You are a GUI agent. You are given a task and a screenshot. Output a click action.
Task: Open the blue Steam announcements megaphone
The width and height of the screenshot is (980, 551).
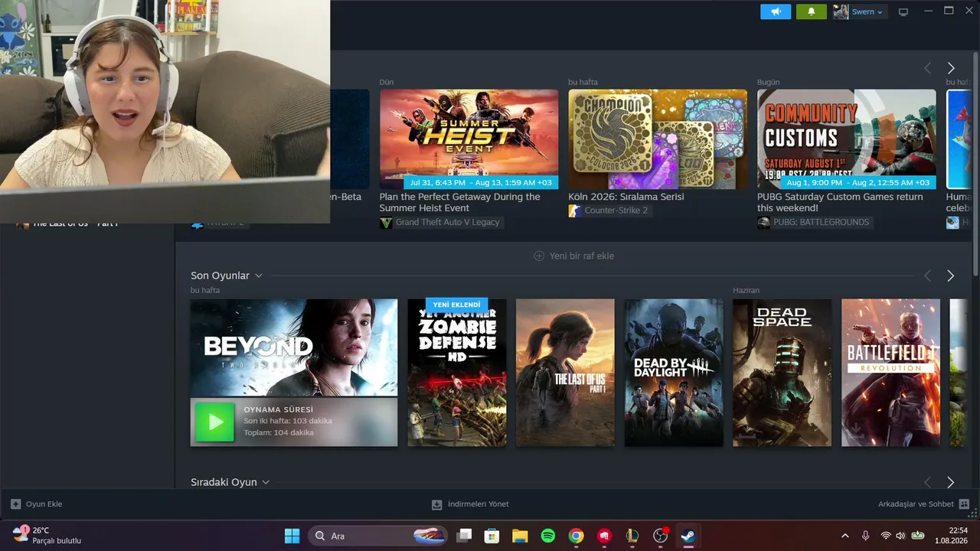click(776, 11)
